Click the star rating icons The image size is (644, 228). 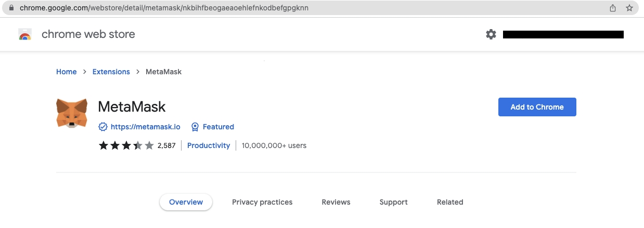pyautogui.click(x=126, y=145)
